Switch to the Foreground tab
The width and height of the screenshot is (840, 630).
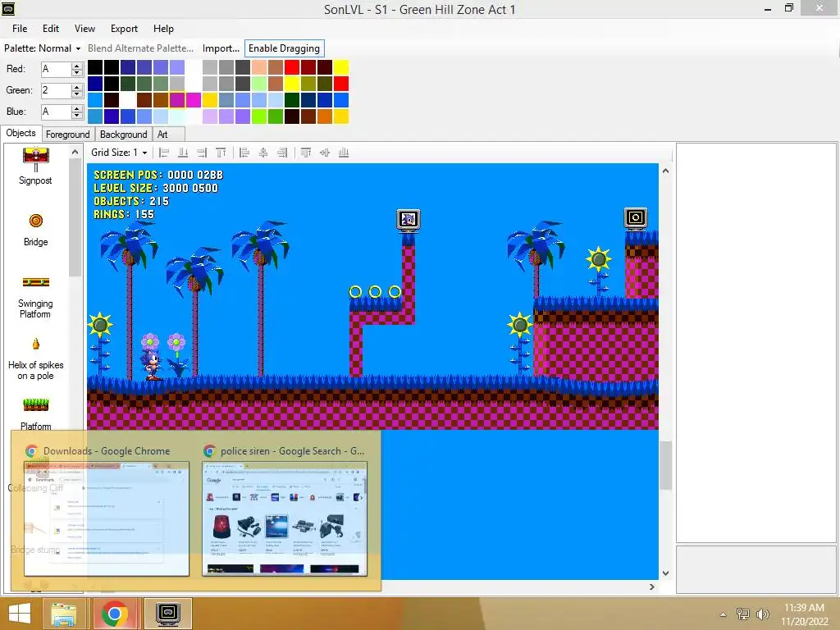coord(67,135)
